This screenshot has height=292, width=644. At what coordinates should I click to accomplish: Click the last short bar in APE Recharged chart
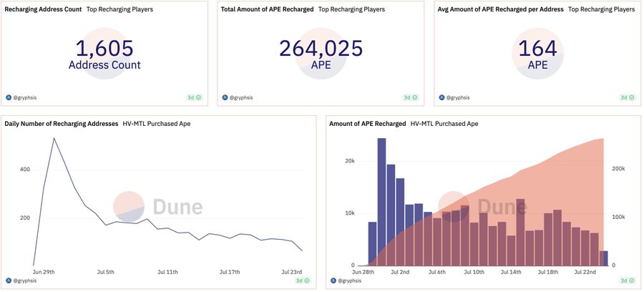point(603,258)
